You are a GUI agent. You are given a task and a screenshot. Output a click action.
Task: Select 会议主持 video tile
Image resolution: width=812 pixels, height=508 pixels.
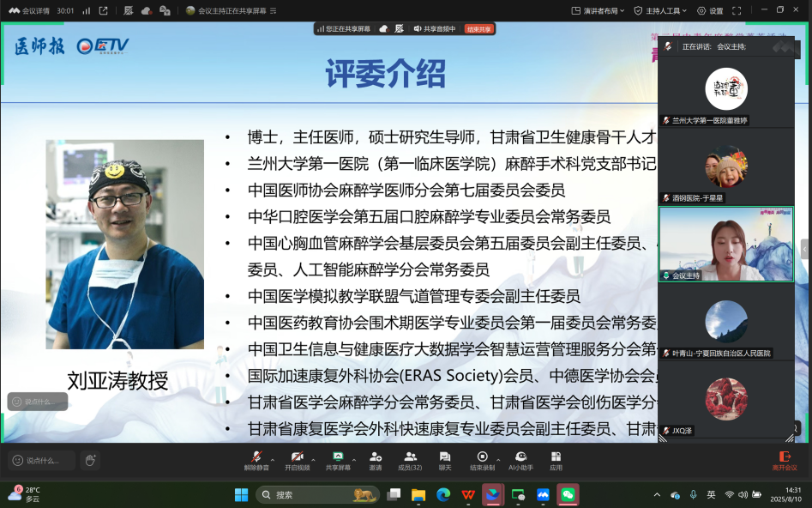pos(726,245)
